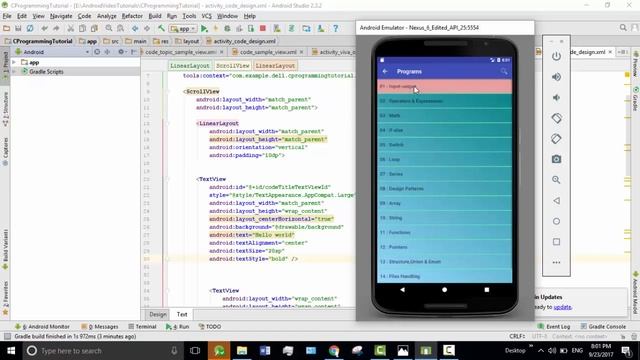The width and height of the screenshot is (640, 360).
Task: Open the Build menu
Action: (155, 16)
